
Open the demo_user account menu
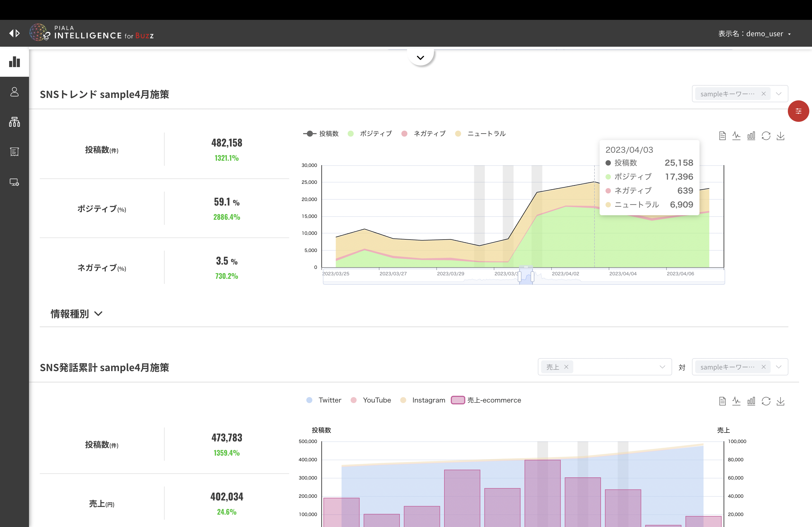point(755,34)
